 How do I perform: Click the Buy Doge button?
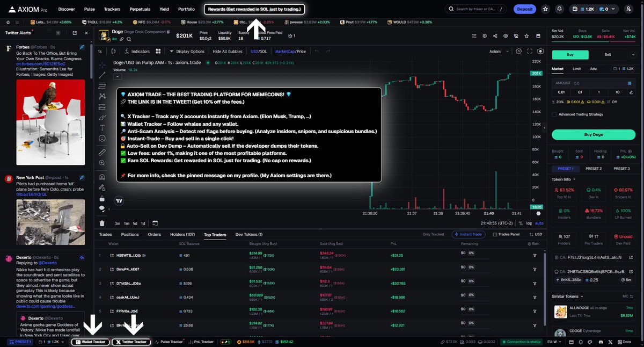(593, 134)
